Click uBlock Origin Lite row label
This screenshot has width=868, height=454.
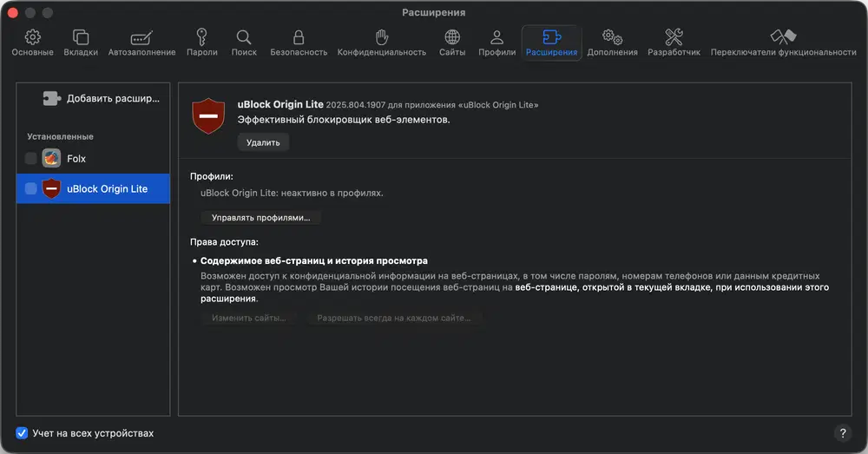[x=108, y=188]
